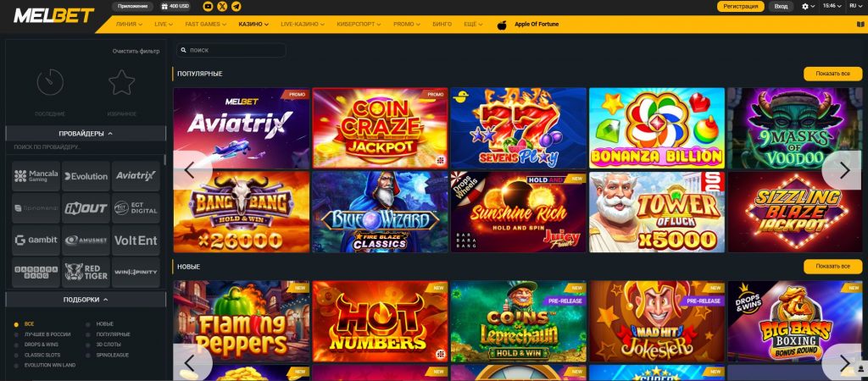
Task: Collapse the 'Провайдеры' section
Action: 86,133
